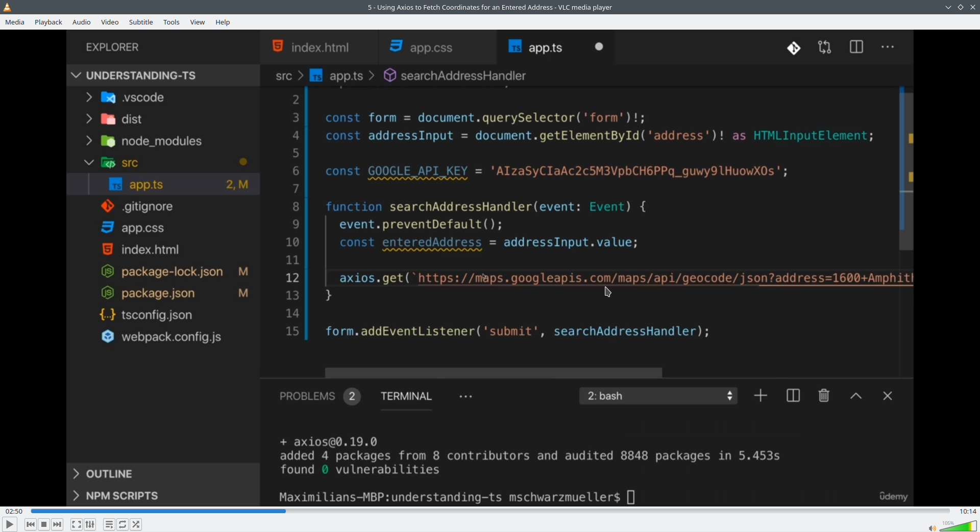Open package.json in explorer
This screenshot has height=532, width=980.
tap(163, 293)
